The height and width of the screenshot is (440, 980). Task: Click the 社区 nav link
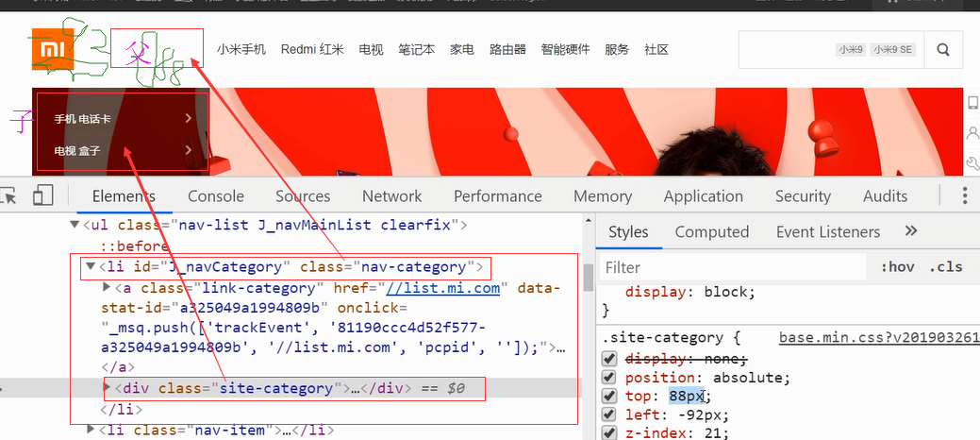coord(656,49)
